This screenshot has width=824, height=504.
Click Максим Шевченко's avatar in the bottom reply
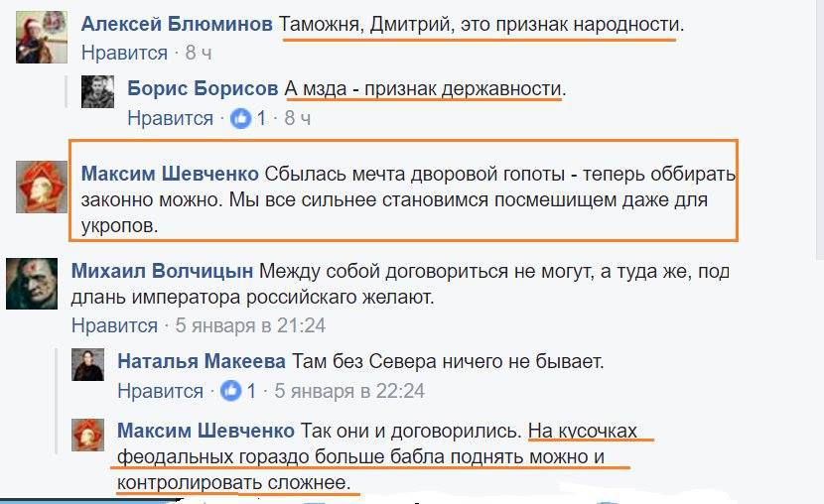(89, 437)
